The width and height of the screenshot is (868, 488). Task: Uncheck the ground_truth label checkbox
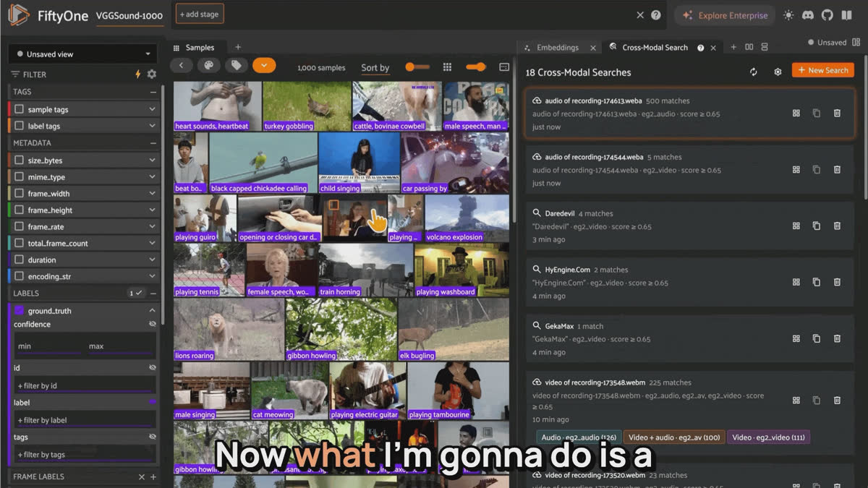point(20,311)
